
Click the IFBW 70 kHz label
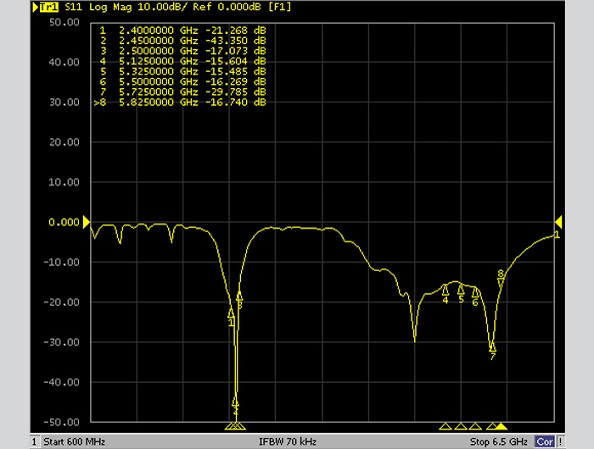pos(288,442)
